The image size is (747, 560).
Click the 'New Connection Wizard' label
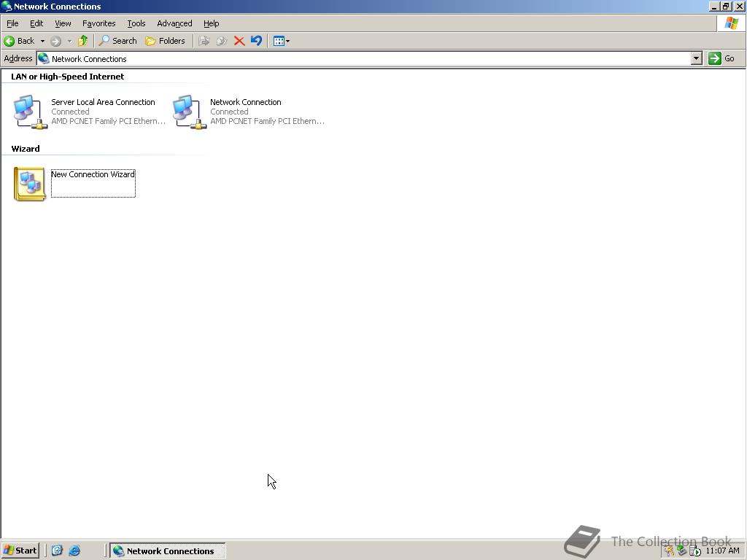tap(93, 174)
